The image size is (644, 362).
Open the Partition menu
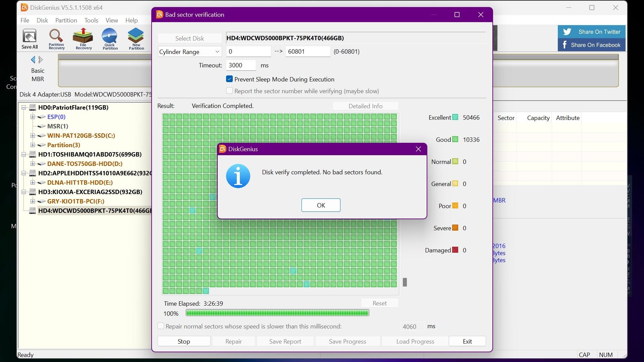coord(66,20)
